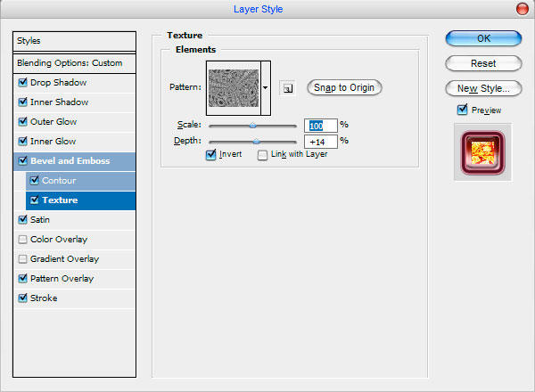The image size is (535, 392).
Task: Click the OK button
Action: coord(483,38)
